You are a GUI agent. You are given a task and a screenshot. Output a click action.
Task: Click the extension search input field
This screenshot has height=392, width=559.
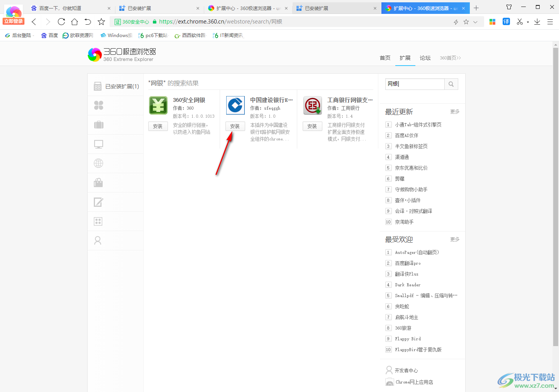point(415,84)
